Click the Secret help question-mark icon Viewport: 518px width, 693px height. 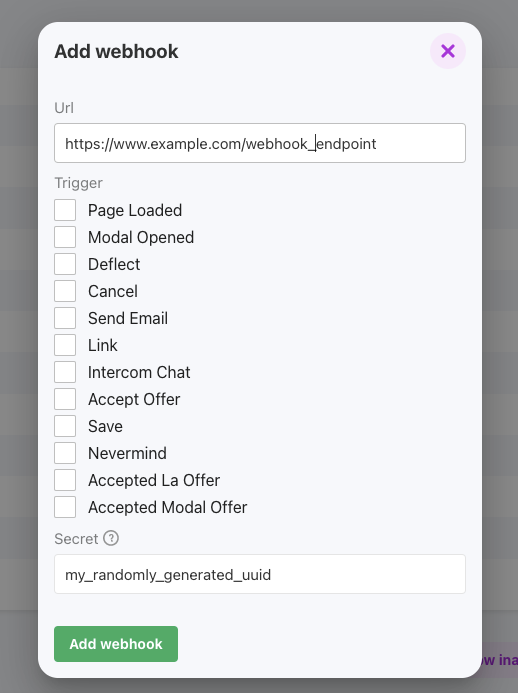pyautogui.click(x=111, y=538)
